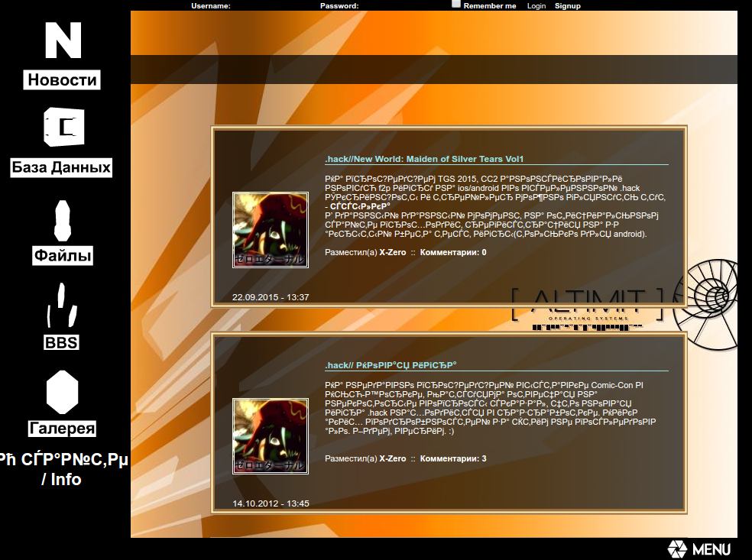This screenshot has width=752, height=560.
Task: Click X-Zero author in the 14.10.2012 post
Action: click(392, 458)
